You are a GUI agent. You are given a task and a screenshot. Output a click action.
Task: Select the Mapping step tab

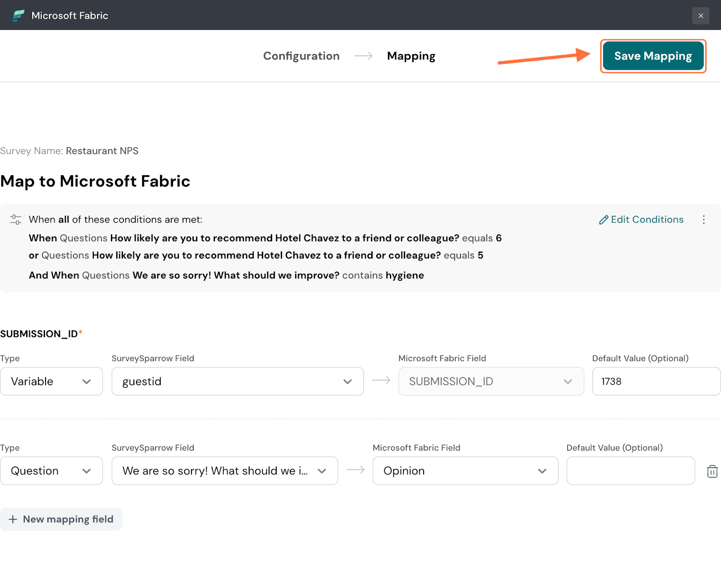pyautogui.click(x=411, y=56)
